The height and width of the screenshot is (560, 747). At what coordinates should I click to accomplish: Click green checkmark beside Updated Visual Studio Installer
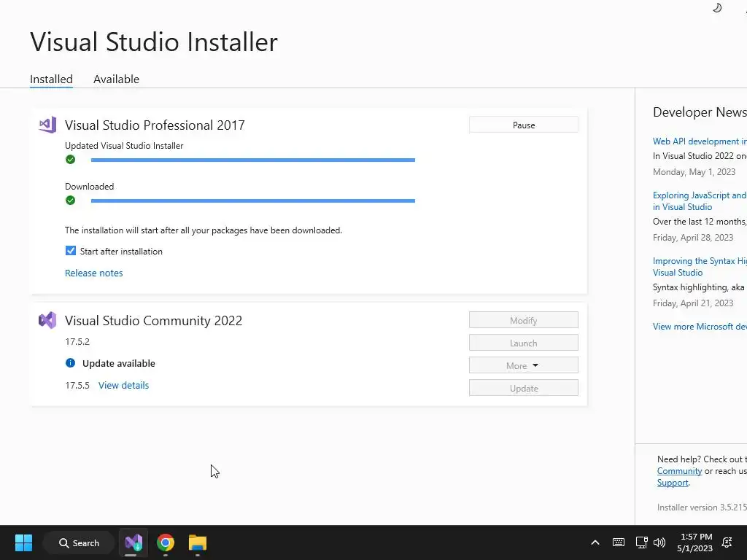(x=71, y=160)
